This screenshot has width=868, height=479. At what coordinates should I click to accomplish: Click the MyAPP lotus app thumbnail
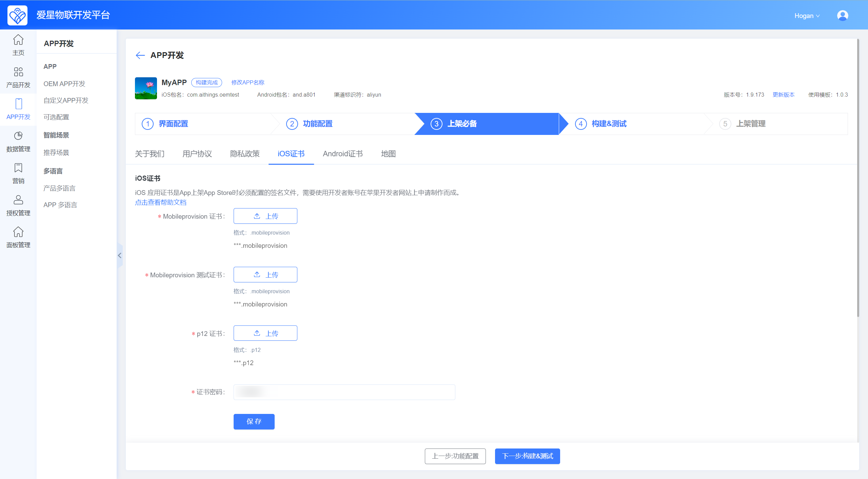click(x=146, y=88)
